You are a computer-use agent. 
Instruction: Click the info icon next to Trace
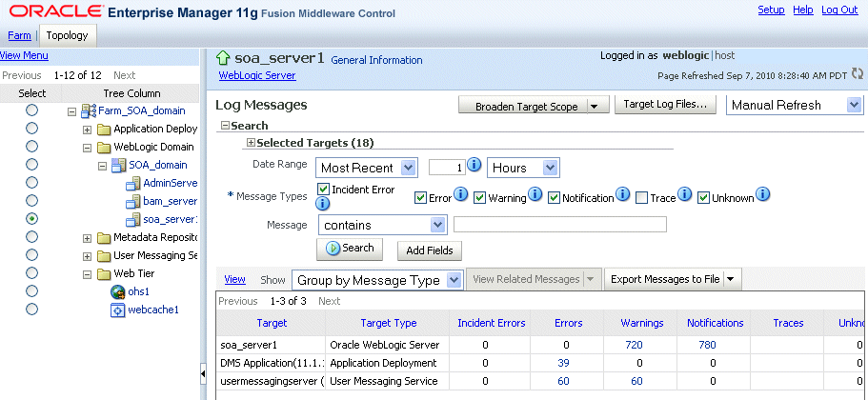tap(685, 194)
